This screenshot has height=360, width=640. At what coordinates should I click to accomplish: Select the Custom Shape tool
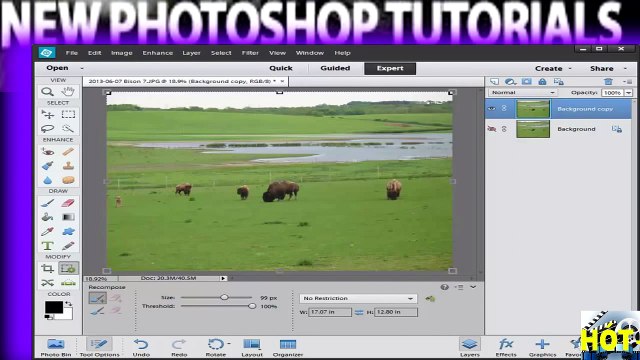click(68, 231)
